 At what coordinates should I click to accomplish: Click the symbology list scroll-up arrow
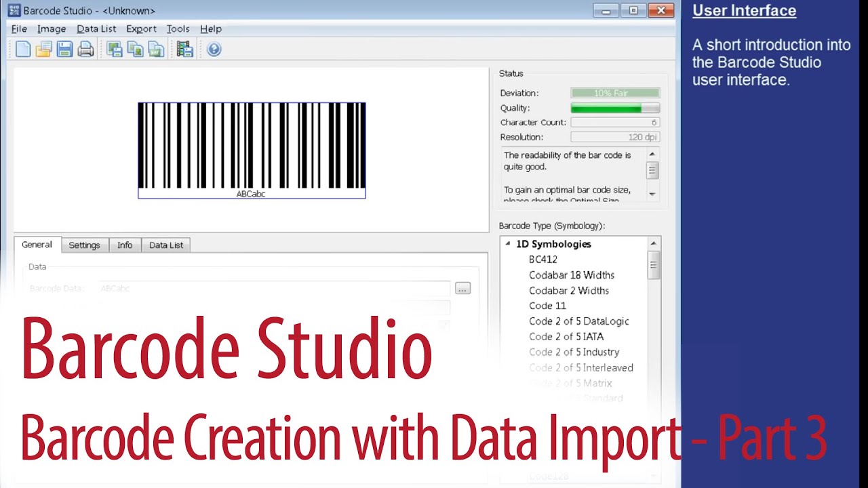(x=654, y=244)
